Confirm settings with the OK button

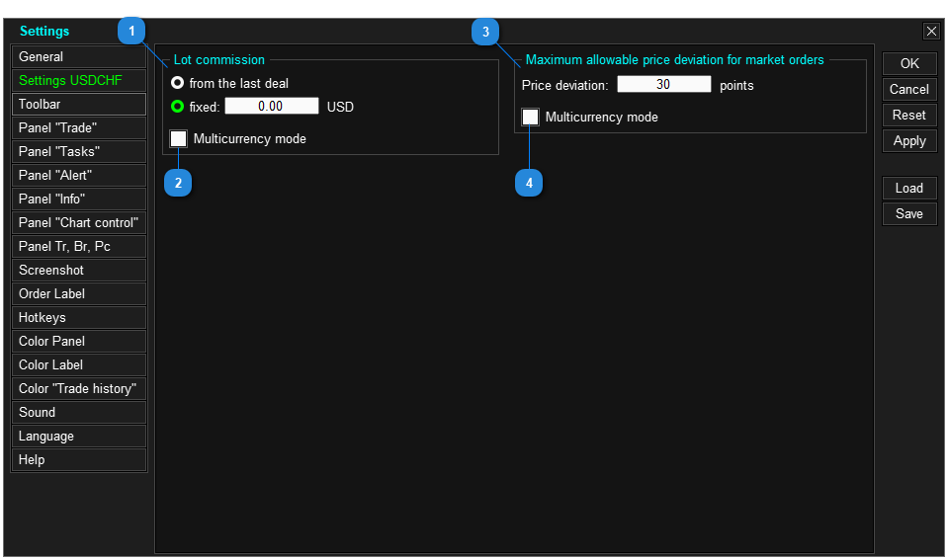[x=909, y=63]
